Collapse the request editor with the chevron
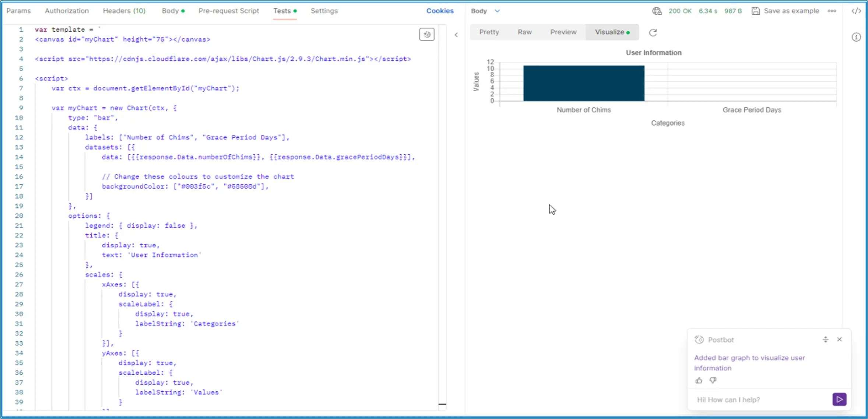 click(x=456, y=35)
